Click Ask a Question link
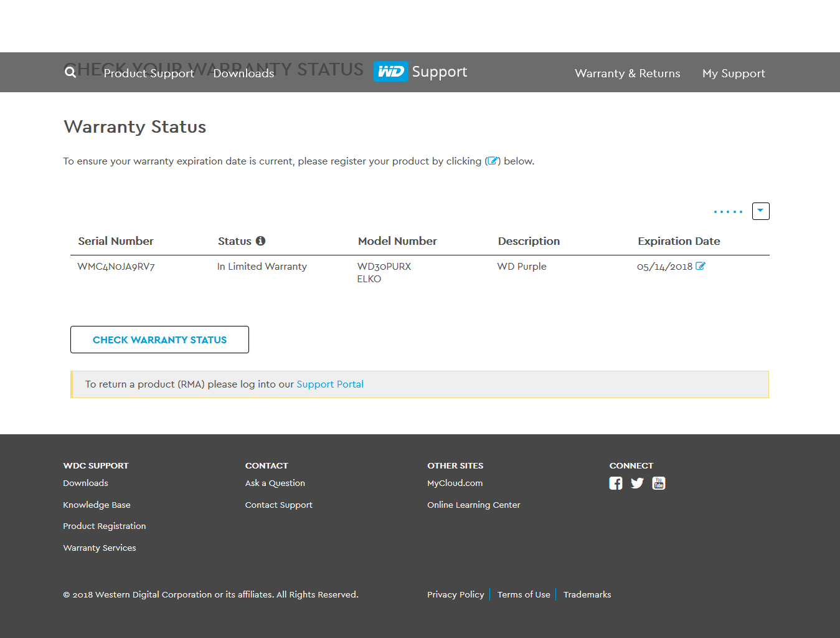The height and width of the screenshot is (638, 840). [275, 483]
